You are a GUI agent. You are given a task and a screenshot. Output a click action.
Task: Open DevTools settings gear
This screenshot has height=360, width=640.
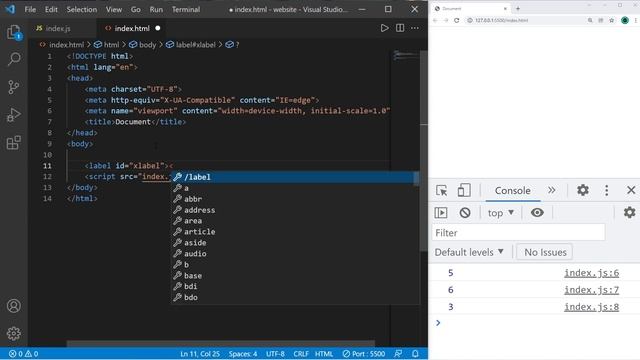click(583, 190)
